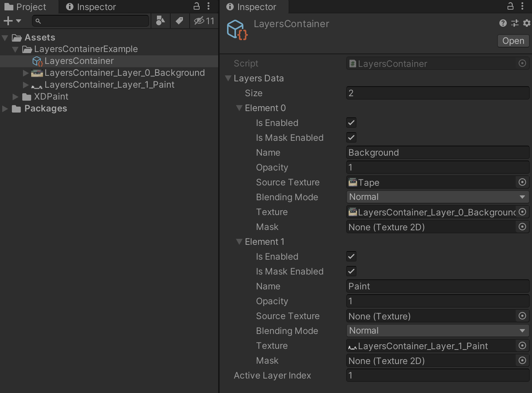Click the Element 0 Source Texture label
Image resolution: width=532 pixels, height=393 pixels.
click(x=288, y=182)
